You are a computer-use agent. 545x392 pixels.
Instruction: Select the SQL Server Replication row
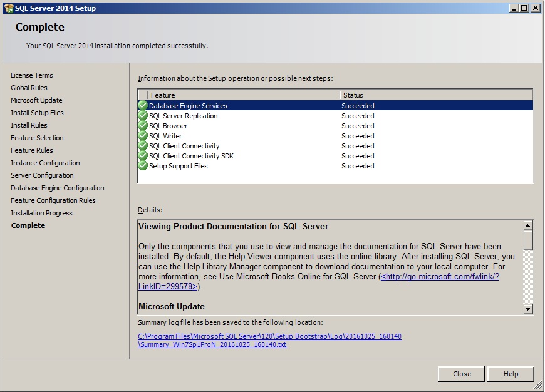tap(335, 115)
